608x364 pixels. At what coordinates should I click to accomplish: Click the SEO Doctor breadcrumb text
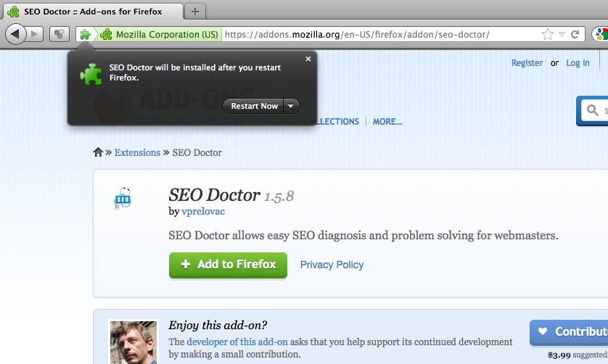tap(197, 153)
